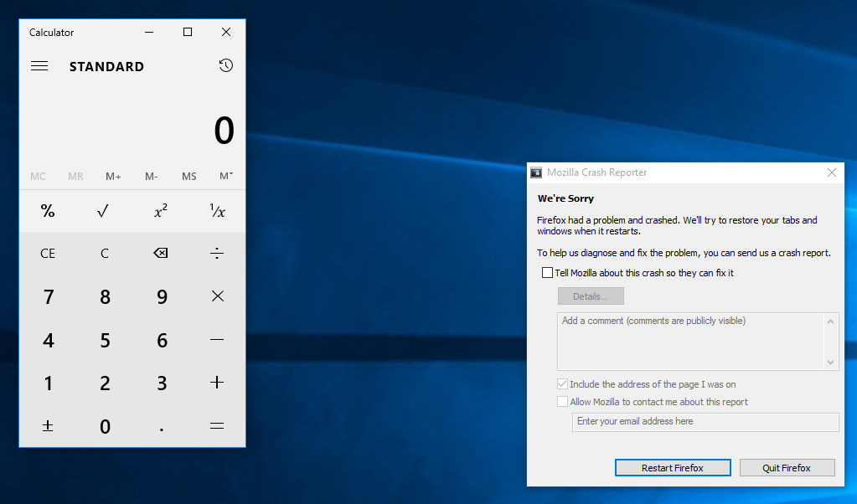Click the number 1 key

coord(48,383)
